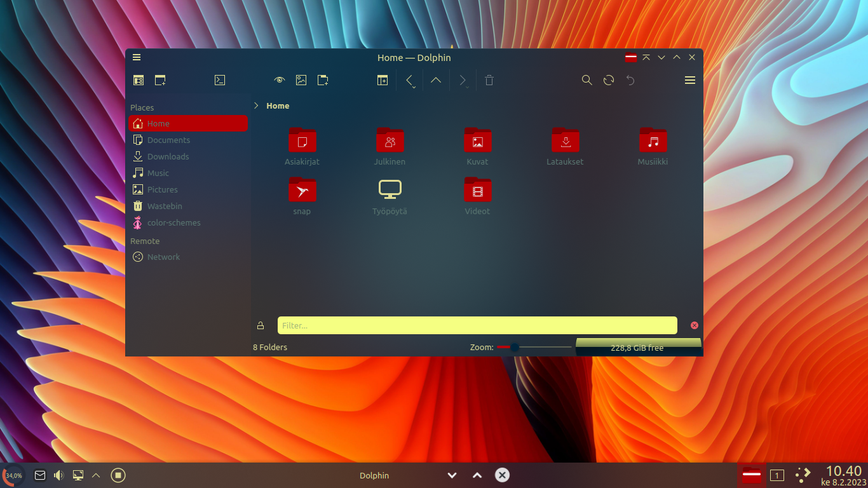Click the Places section header
The width and height of the screenshot is (868, 488).
(x=142, y=107)
